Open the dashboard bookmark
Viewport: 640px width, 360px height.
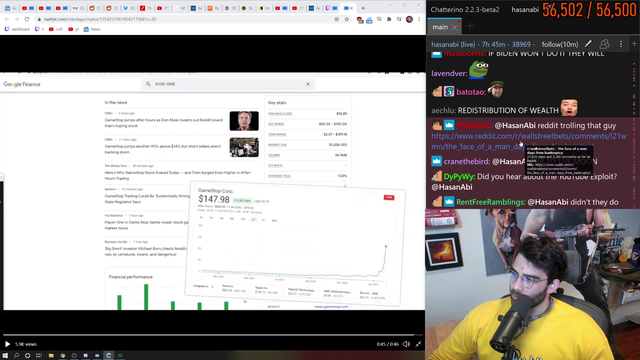[x=17, y=29]
